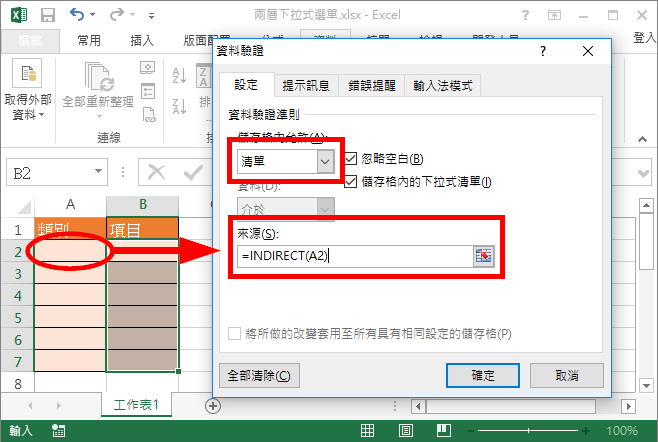This screenshot has width=658, height=442.
Task: Switch to Normal view
Action: click(367, 431)
